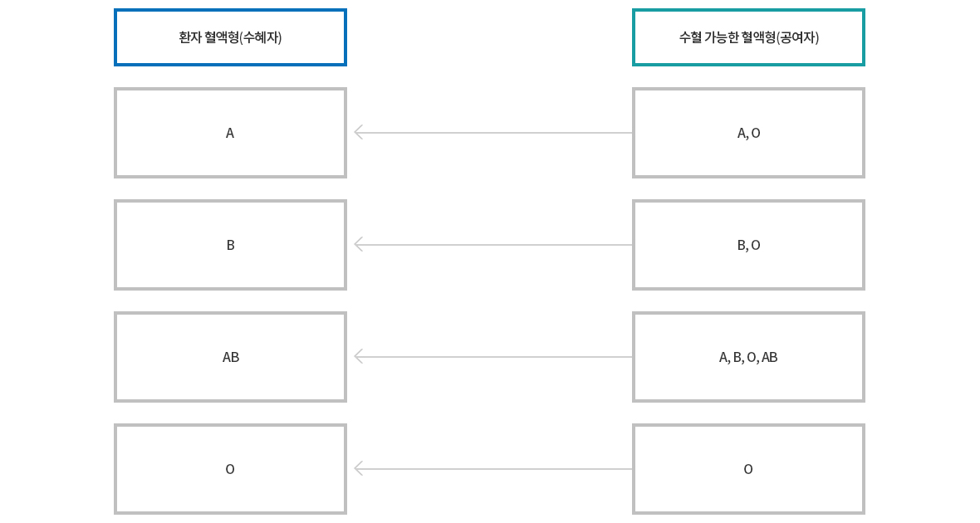
Task: Click the recipient blood type AB box
Action: coord(230,357)
